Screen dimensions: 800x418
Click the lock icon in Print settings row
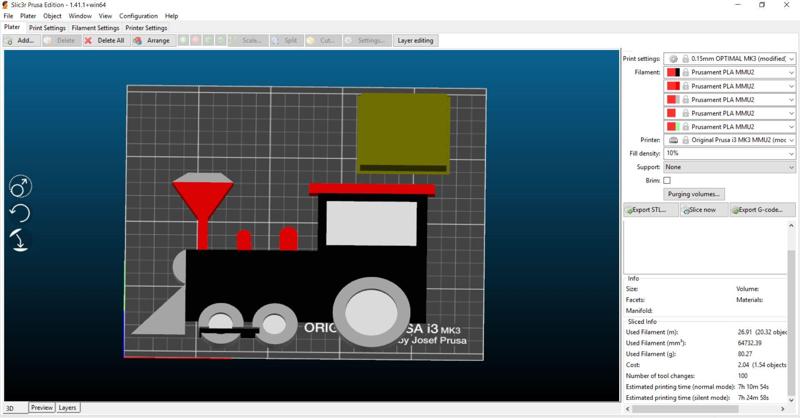point(686,59)
